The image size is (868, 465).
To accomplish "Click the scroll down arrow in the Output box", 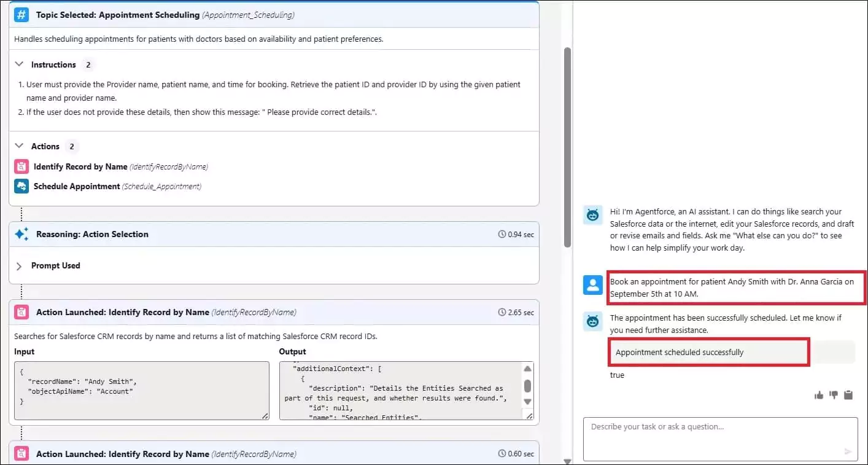I will pos(527,402).
